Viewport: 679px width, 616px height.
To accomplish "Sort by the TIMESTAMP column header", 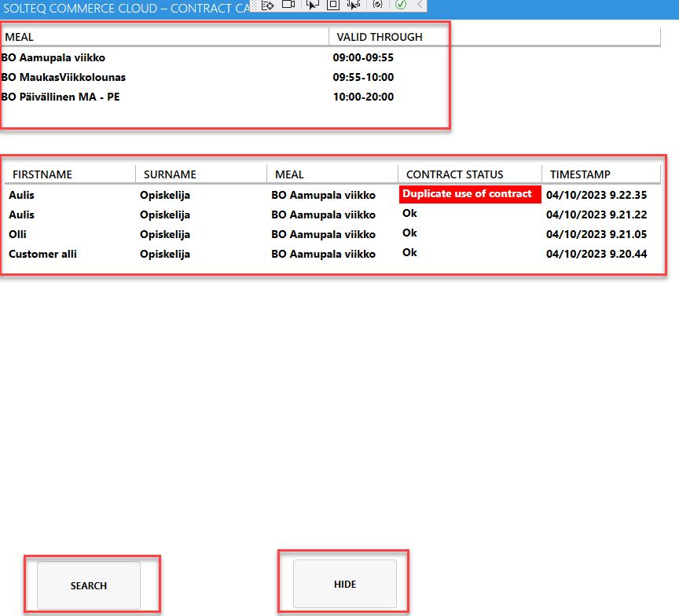I will click(580, 174).
